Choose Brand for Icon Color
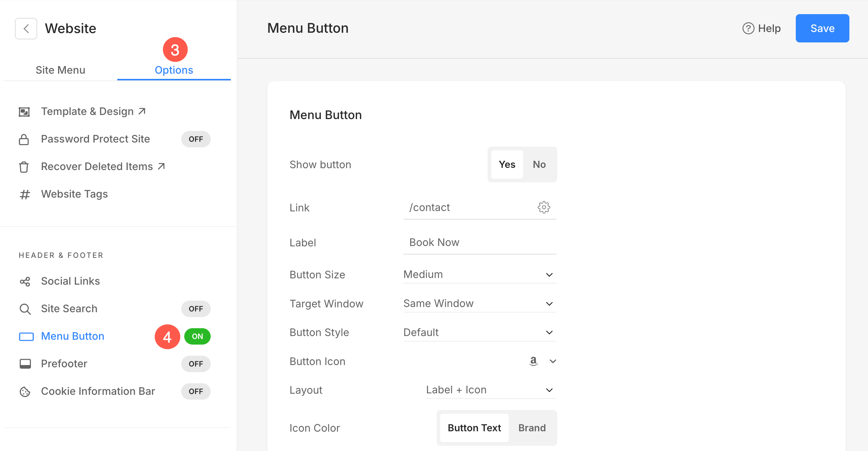The image size is (868, 451). [532, 428]
